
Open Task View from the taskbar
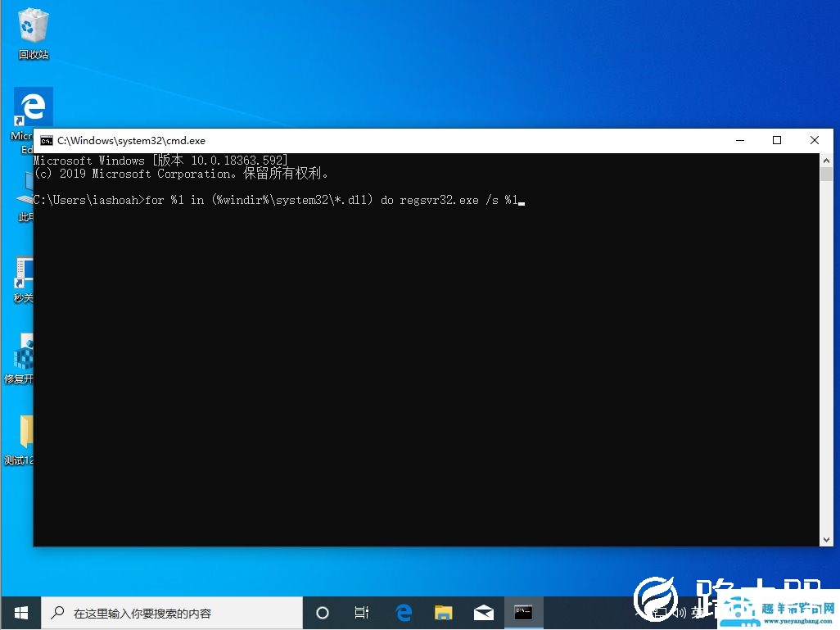pos(362,612)
